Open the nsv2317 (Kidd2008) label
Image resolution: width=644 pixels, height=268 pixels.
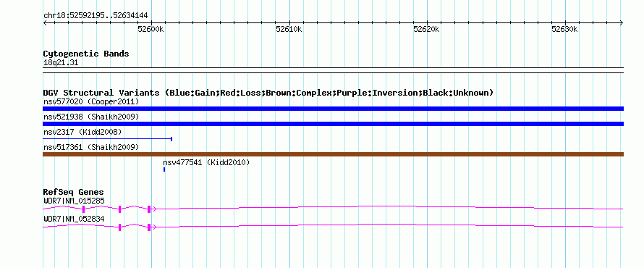82,132
